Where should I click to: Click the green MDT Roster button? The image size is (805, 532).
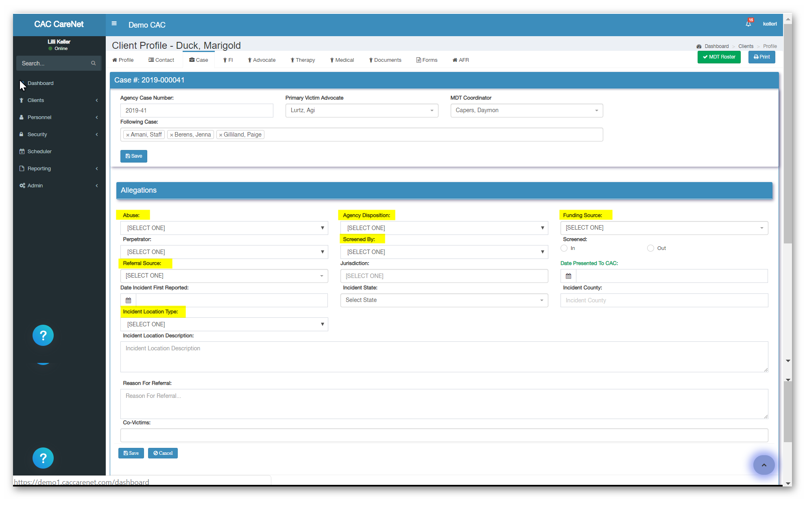pos(719,57)
